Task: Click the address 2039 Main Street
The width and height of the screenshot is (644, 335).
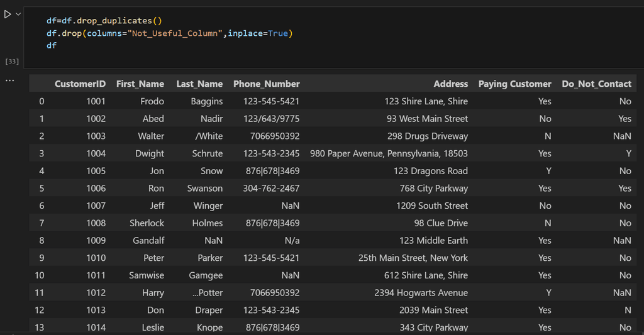Action: click(x=434, y=310)
